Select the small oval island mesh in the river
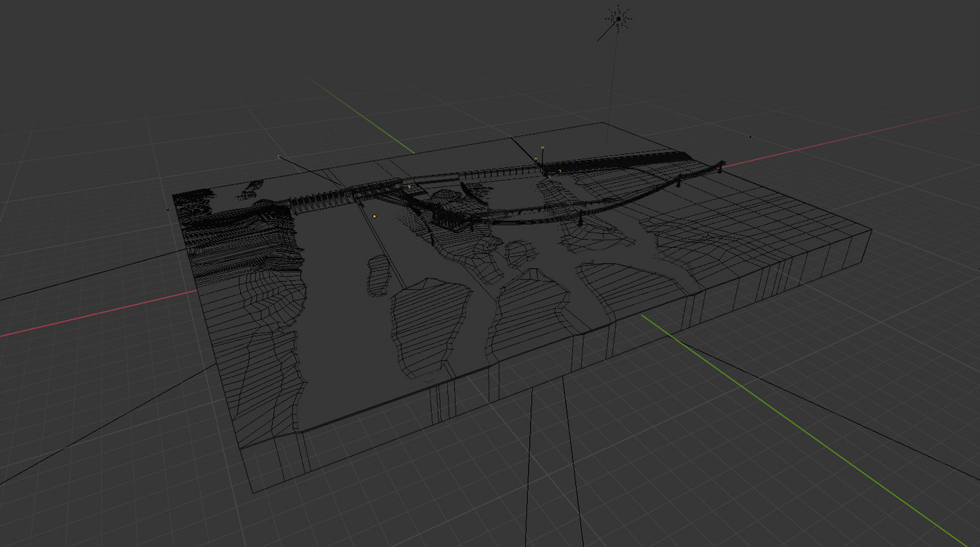 coord(379,275)
